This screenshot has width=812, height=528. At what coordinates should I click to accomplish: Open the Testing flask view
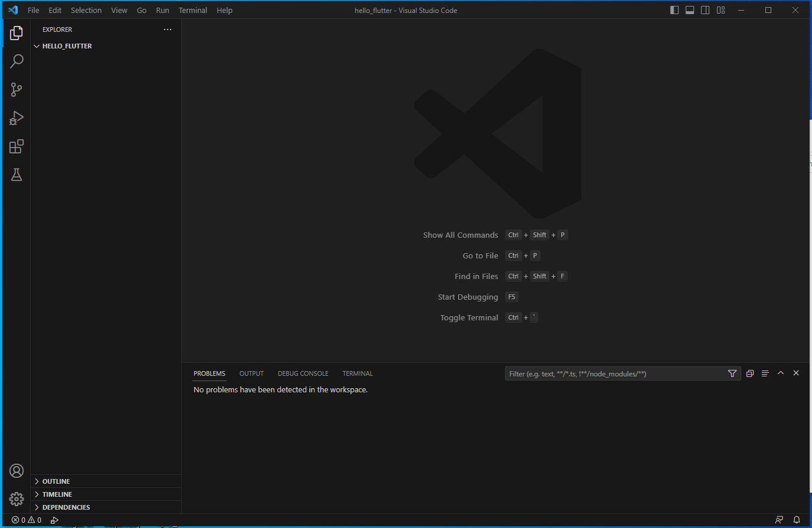(x=17, y=175)
